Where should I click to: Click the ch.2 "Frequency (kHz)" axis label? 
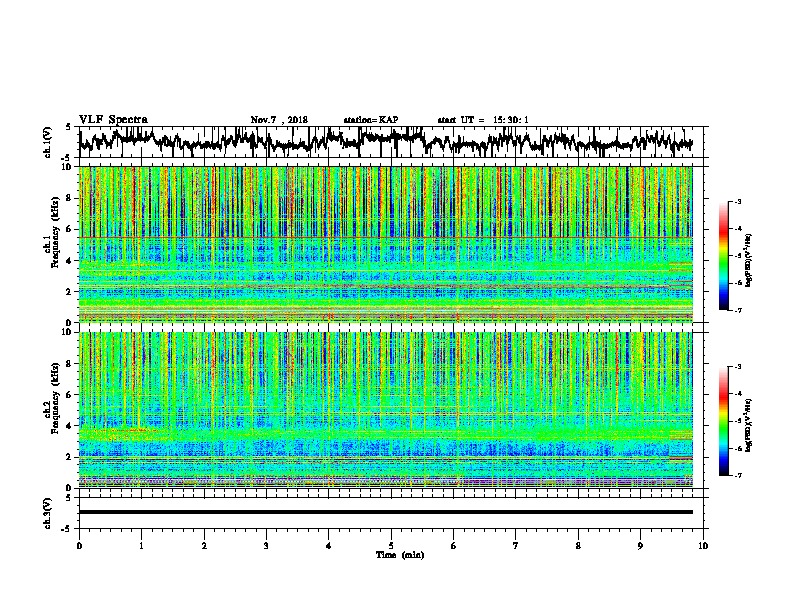click(56, 398)
